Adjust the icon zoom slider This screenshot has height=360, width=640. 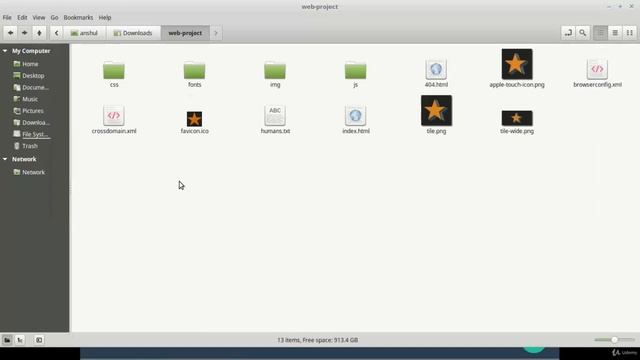614,340
